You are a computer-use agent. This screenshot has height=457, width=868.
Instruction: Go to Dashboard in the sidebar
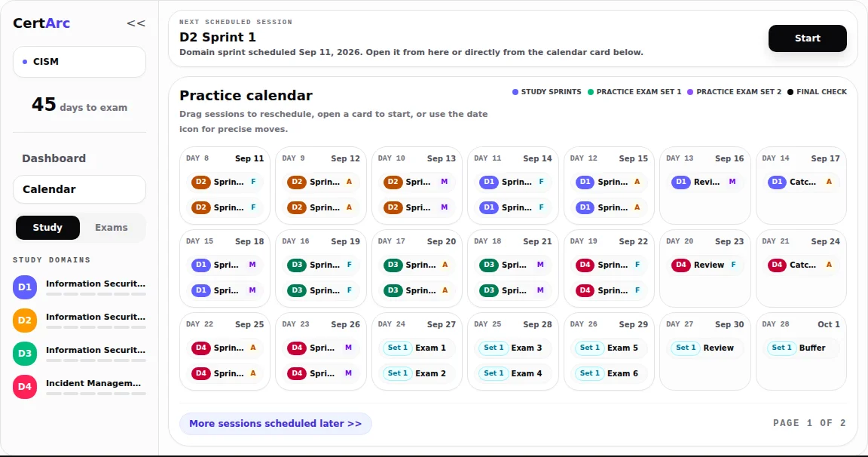(x=53, y=158)
